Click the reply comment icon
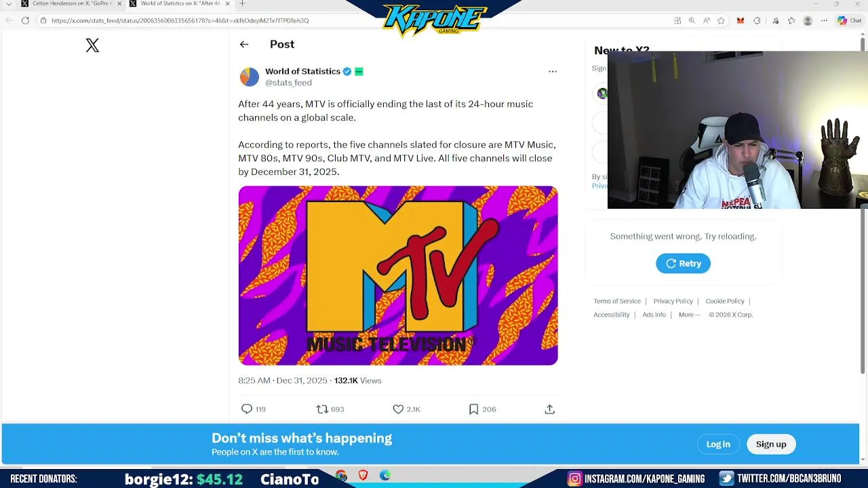The width and height of the screenshot is (868, 488). 247,409
